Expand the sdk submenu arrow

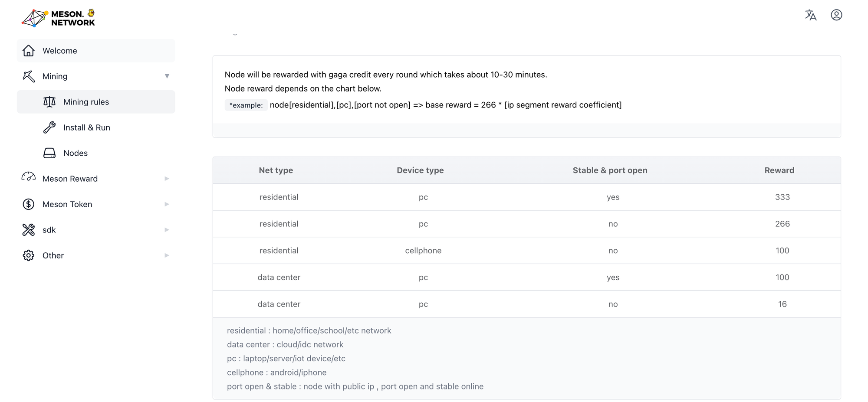pyautogui.click(x=167, y=230)
